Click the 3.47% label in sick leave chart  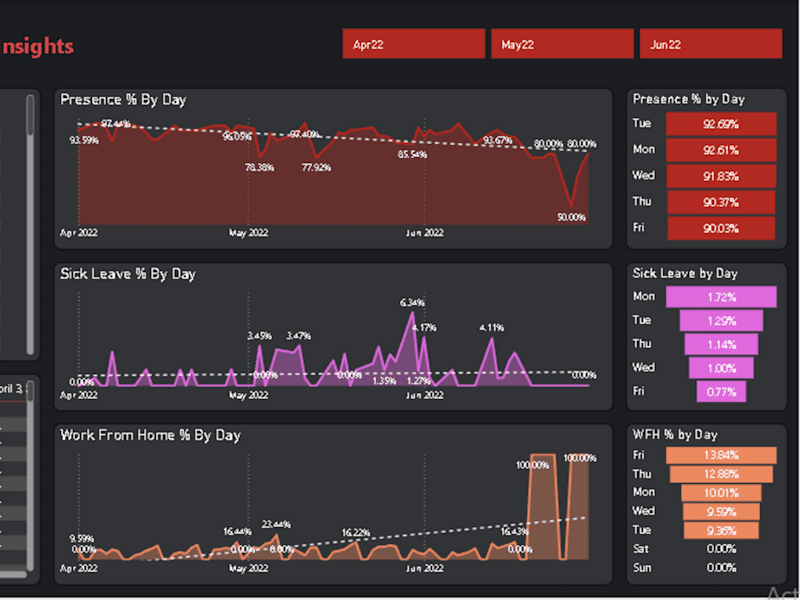298,336
